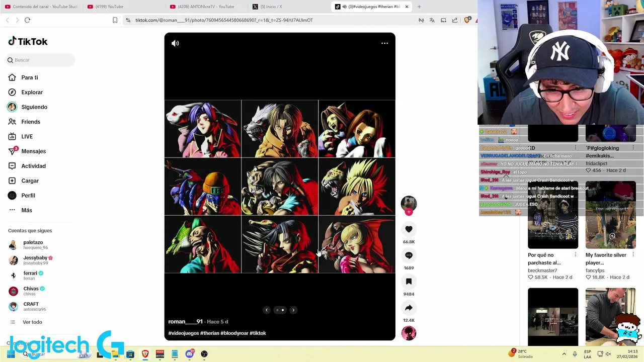Open options for Por qué no parchaste video

576,255
